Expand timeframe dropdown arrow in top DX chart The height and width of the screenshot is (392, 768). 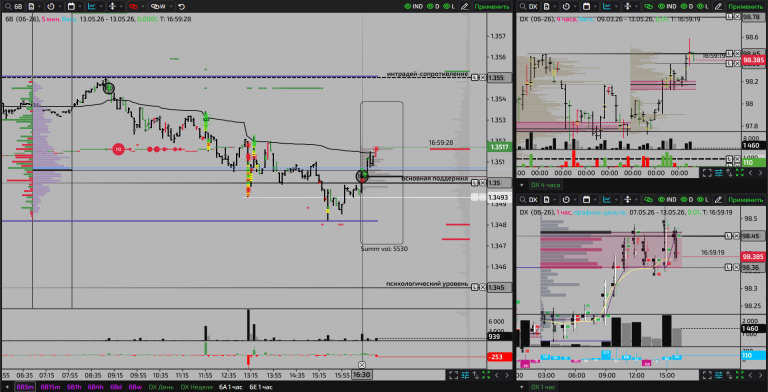tap(575, 6)
